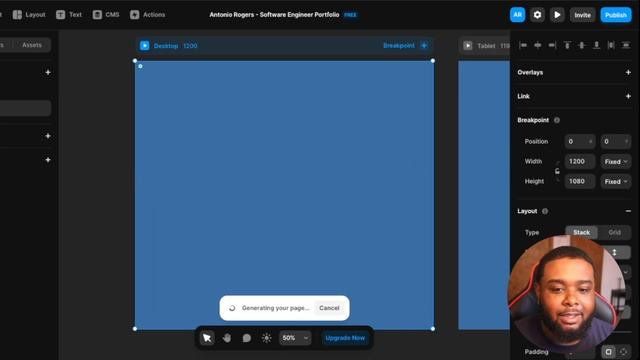Play the Desktop breakpoint preview
Screen dimensions: 640x360
point(144,46)
